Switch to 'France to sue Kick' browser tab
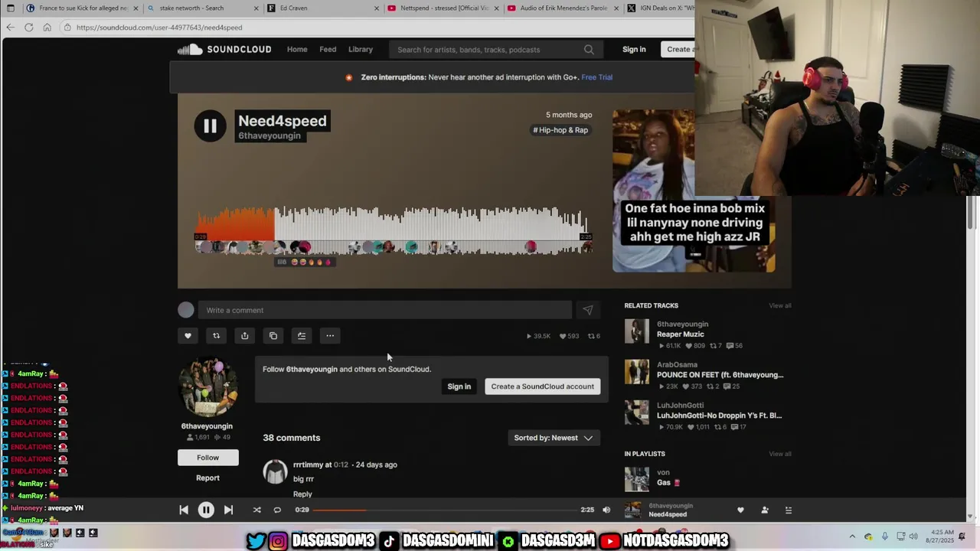 (x=82, y=8)
